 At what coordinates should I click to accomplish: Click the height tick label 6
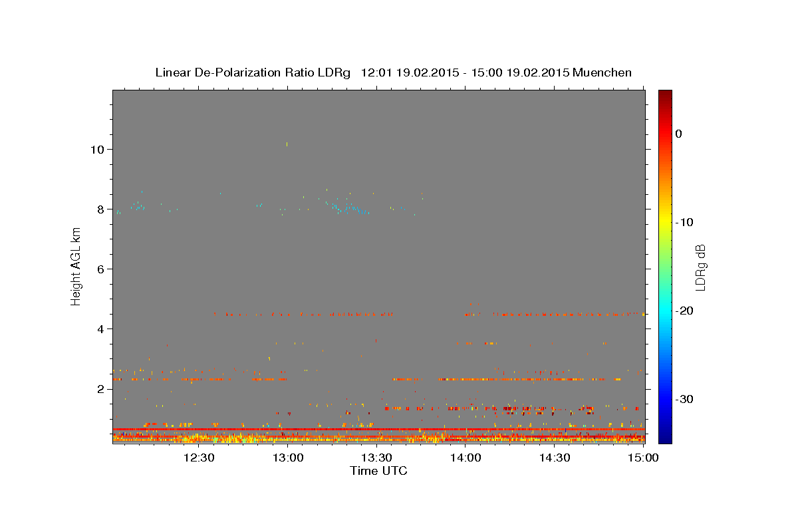click(x=99, y=269)
